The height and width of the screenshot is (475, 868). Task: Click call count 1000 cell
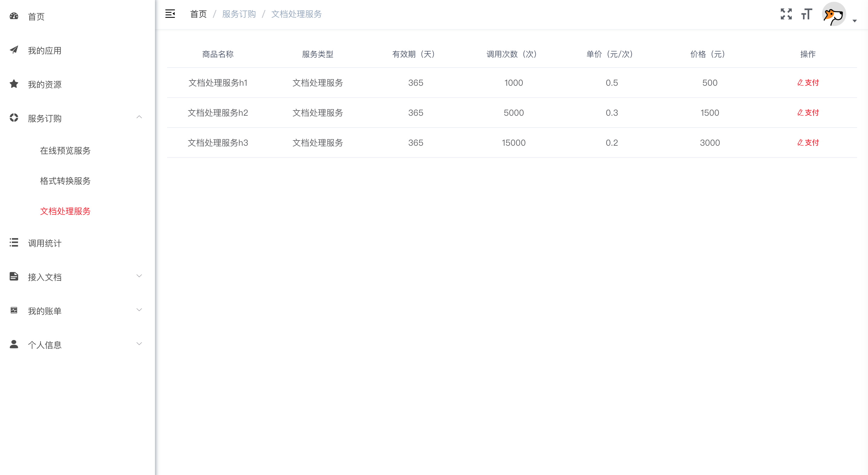click(x=514, y=83)
